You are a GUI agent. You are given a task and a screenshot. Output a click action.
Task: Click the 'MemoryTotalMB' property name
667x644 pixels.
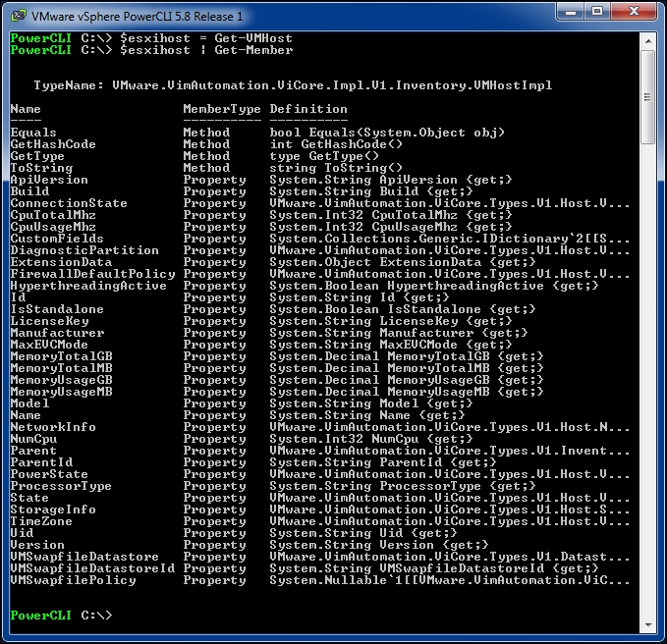[x=61, y=368]
